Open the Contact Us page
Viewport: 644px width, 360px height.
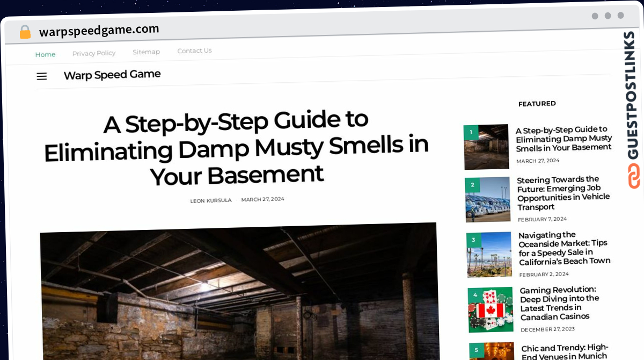[194, 51]
